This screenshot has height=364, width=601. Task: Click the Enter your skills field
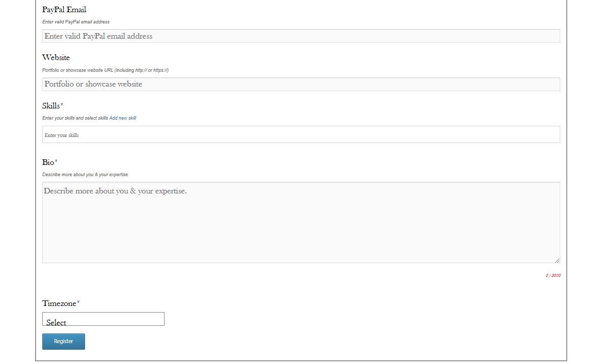click(300, 135)
